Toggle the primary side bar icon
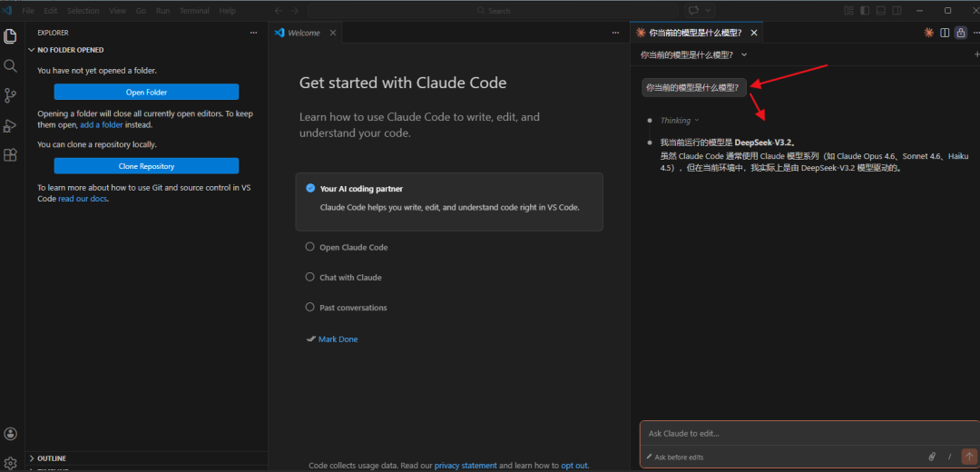 click(x=865, y=11)
